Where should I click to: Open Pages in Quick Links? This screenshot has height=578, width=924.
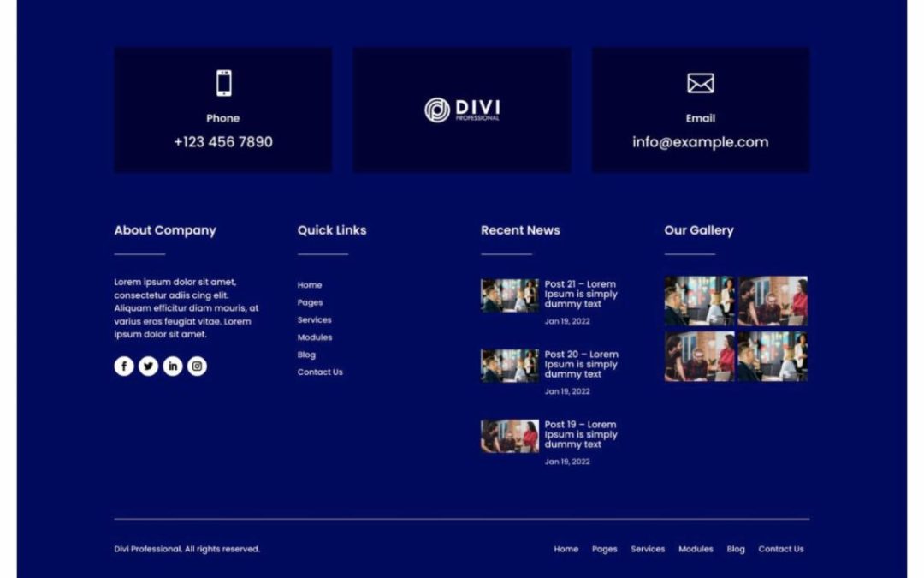tap(310, 302)
